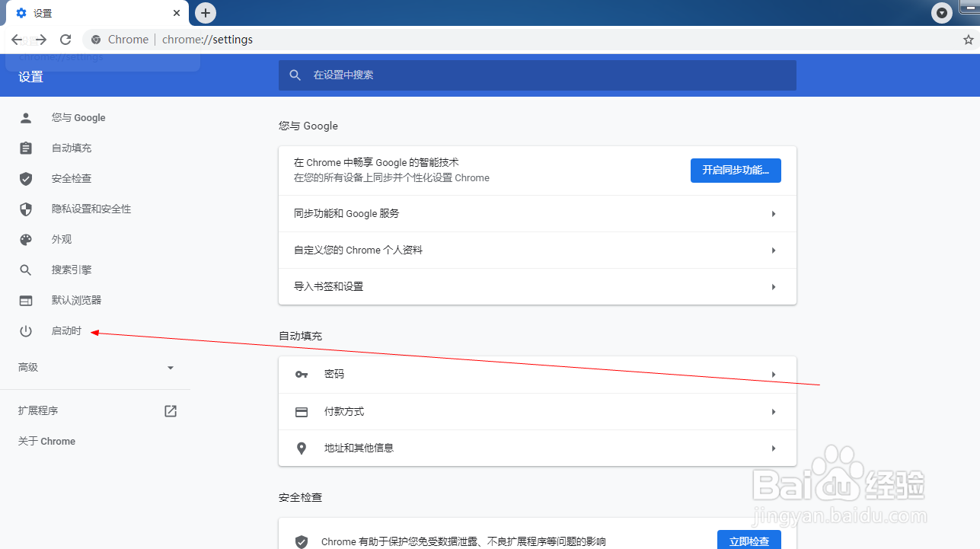Click the palette icon for 外观

[x=26, y=240]
